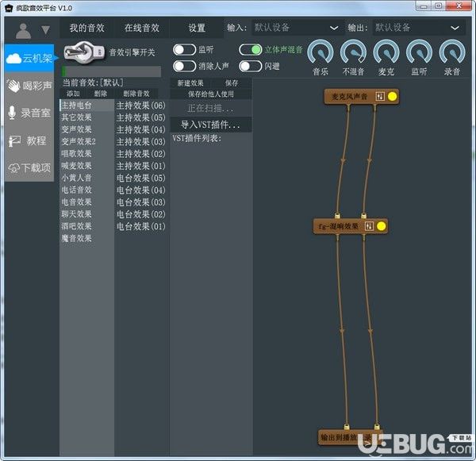
Task: Select the 酒吧效果 category
Action: (x=86, y=226)
